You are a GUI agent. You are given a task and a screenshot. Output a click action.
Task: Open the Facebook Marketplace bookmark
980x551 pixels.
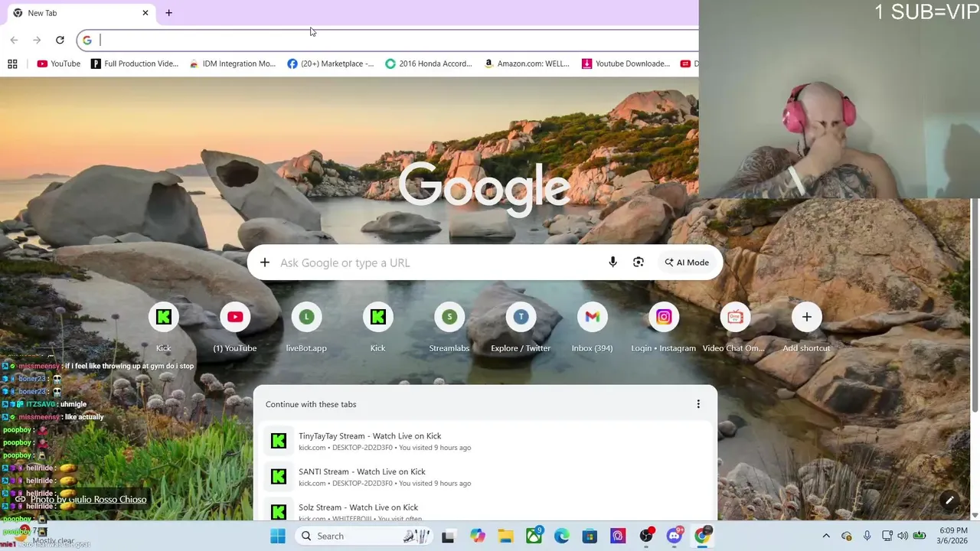coord(330,64)
